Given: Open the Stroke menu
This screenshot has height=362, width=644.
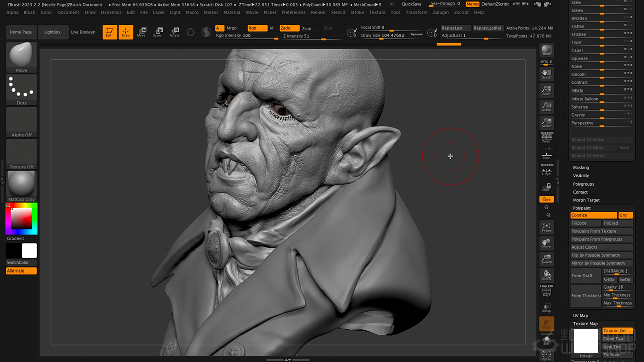Looking at the screenshot, I should (357, 12).
